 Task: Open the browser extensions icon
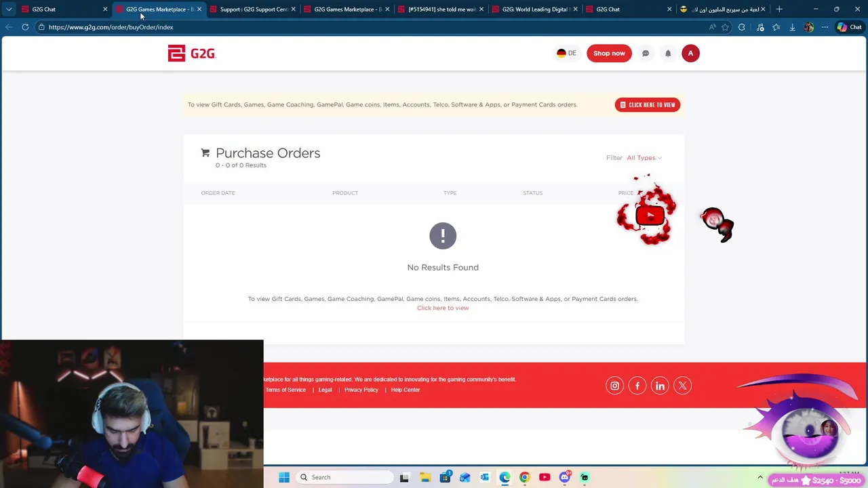[x=742, y=27]
